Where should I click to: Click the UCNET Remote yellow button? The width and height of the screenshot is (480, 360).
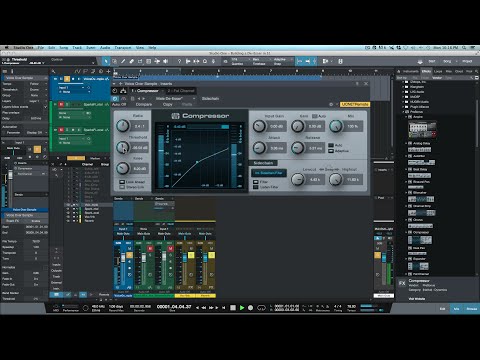(355, 104)
